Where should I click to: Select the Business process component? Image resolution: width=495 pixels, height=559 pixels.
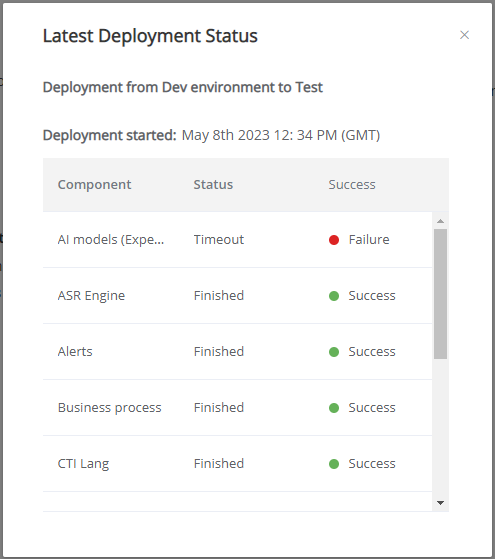109,407
